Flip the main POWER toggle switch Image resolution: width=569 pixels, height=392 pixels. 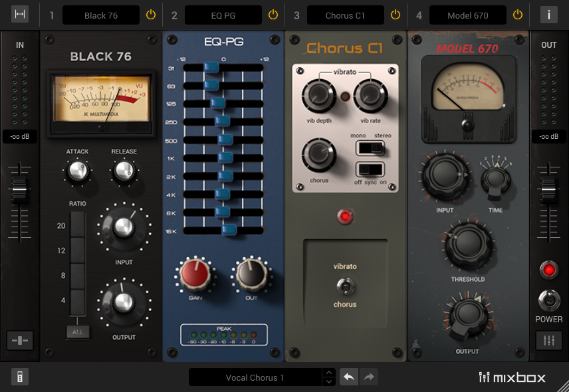[548, 300]
